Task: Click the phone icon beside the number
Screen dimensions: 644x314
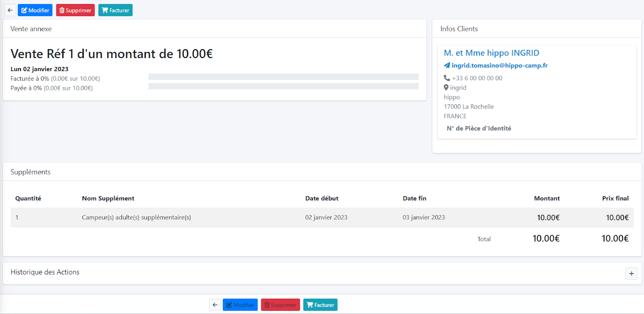Action: 447,78
